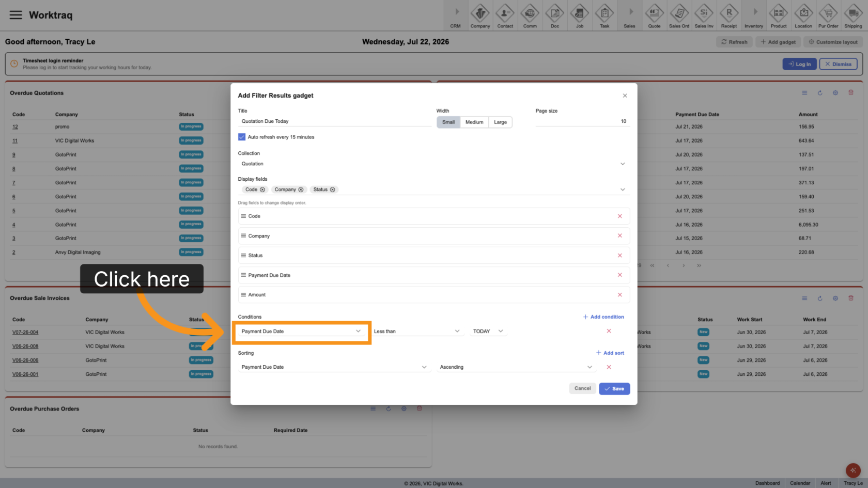This screenshot has height=488, width=868.
Task: Open the Contact module icon
Action: click(x=505, y=15)
